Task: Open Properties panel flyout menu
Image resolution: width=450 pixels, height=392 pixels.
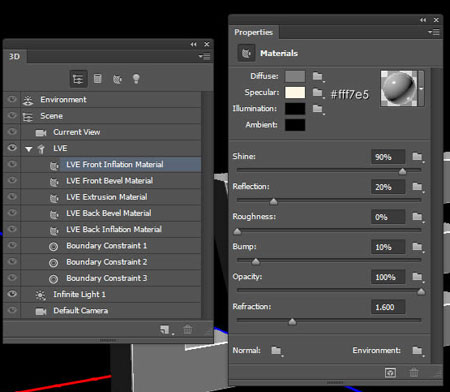Action: point(434,32)
